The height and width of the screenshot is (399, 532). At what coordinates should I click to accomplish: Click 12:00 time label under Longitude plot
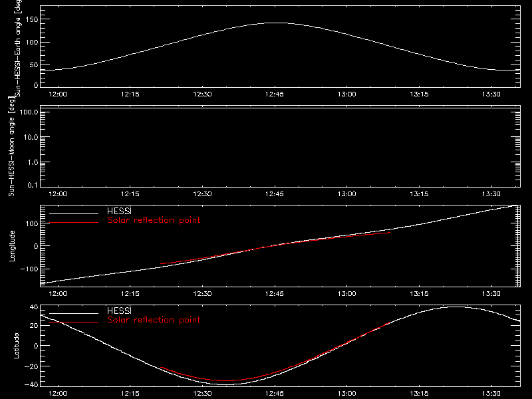click(x=58, y=293)
